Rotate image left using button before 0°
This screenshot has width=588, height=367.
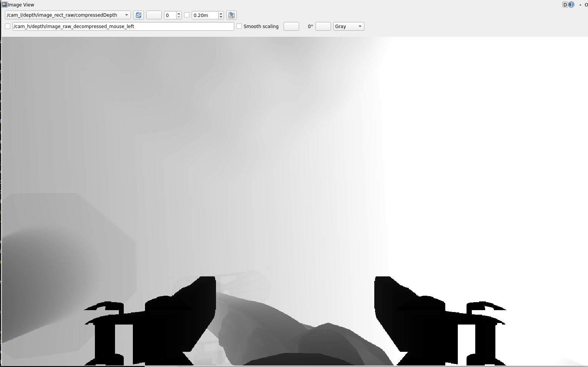[x=291, y=27]
